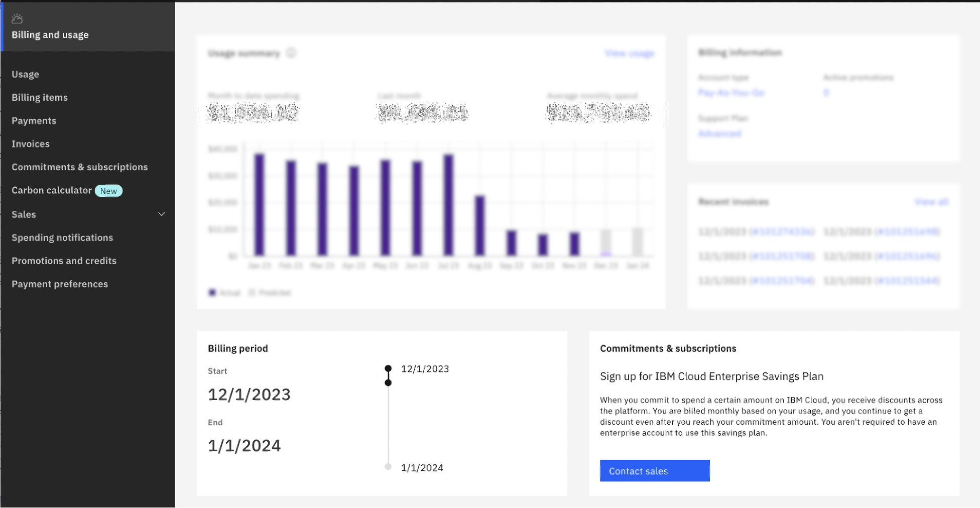Go to Billing items in the sidebar
The image size is (980, 508).
40,97
